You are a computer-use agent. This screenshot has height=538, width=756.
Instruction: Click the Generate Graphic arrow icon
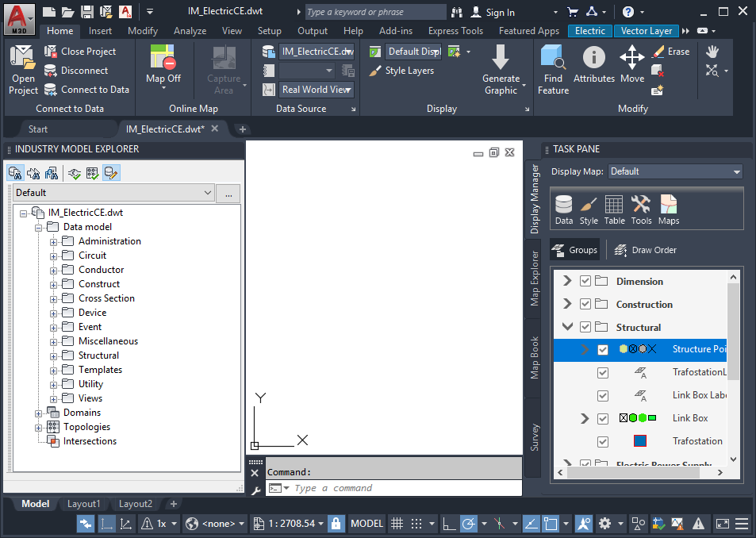pyautogui.click(x=501, y=57)
